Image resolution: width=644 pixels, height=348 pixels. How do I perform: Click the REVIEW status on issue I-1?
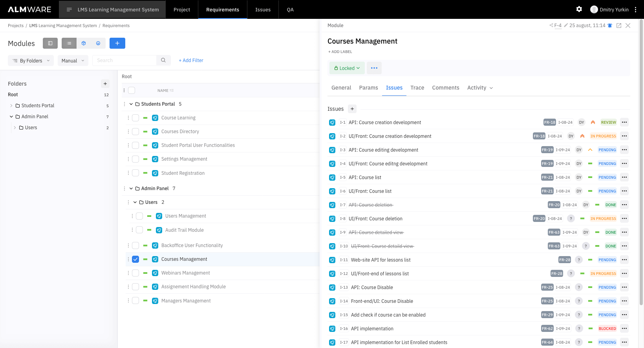608,122
